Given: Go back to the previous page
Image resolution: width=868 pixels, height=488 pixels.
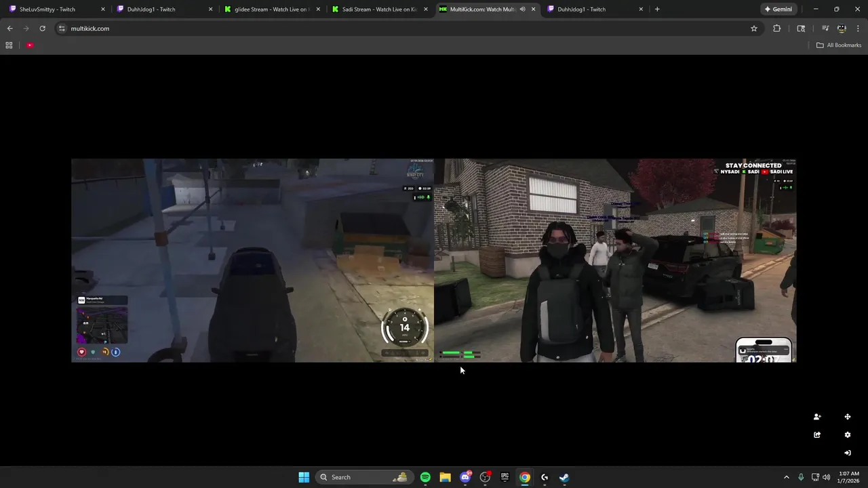Looking at the screenshot, I should [9, 28].
